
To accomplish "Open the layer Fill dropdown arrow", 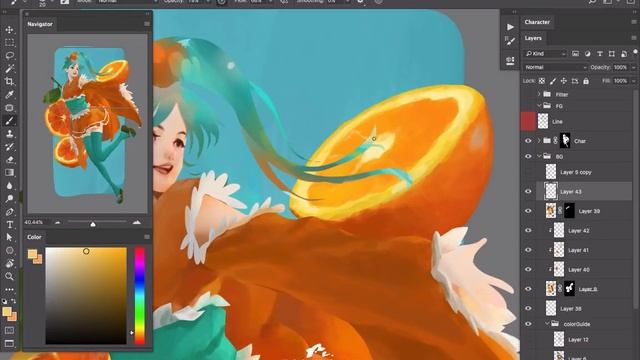I will coord(634,81).
